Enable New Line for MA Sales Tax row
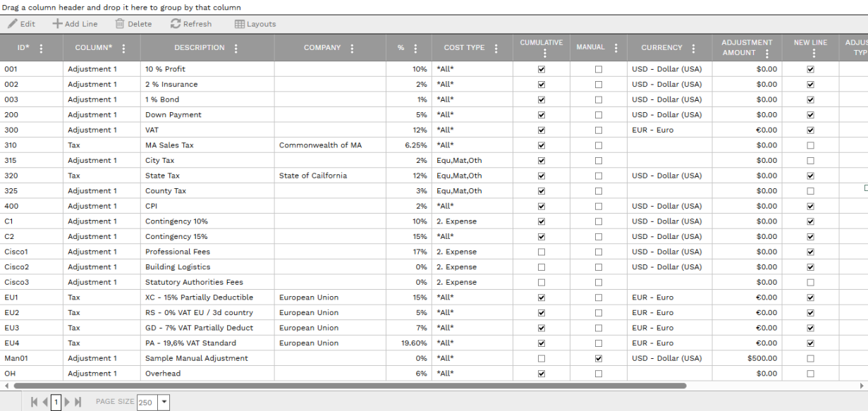 810,145
